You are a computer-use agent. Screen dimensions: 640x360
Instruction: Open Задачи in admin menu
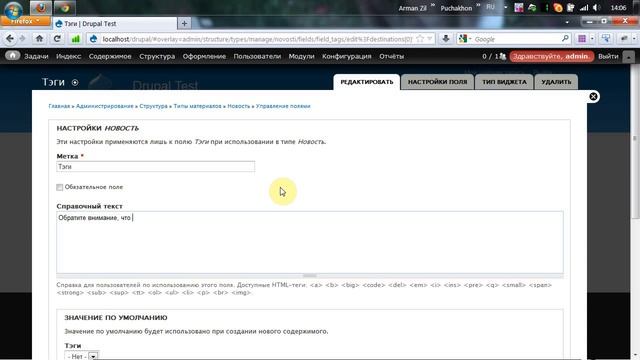(36, 56)
